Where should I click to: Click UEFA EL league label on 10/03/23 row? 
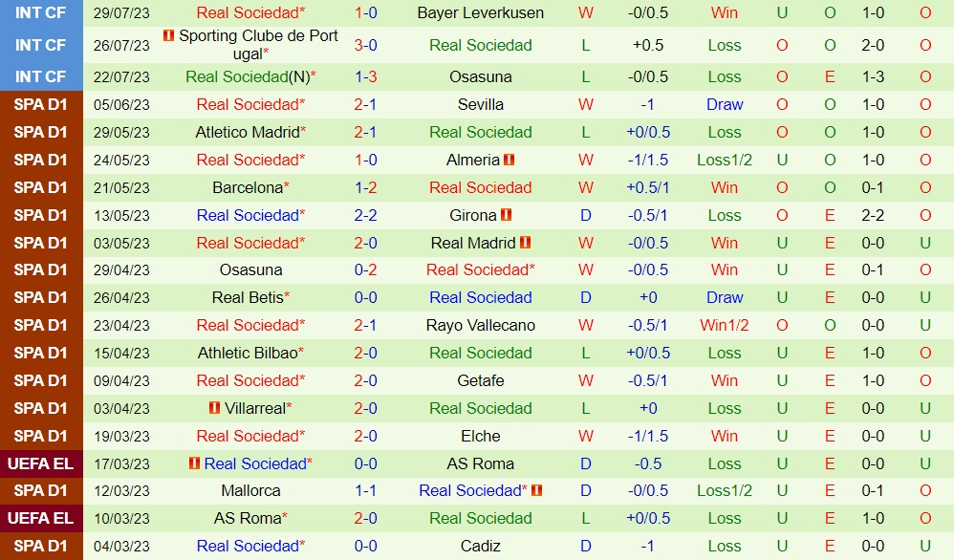pyautogui.click(x=41, y=518)
